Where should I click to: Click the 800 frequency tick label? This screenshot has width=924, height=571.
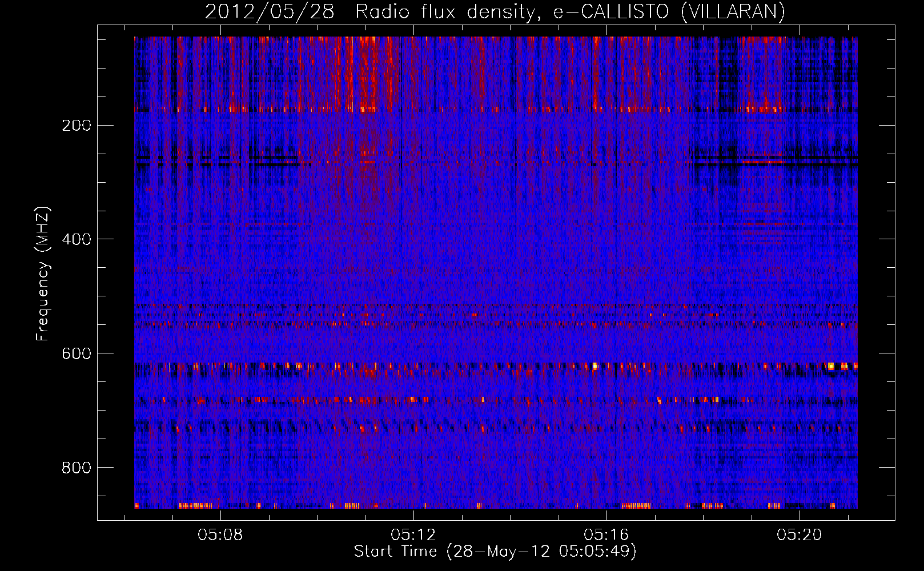pos(76,468)
